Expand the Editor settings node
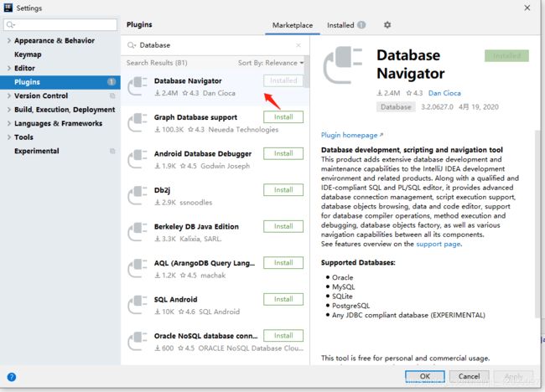The width and height of the screenshot is (545, 392). 9,69
